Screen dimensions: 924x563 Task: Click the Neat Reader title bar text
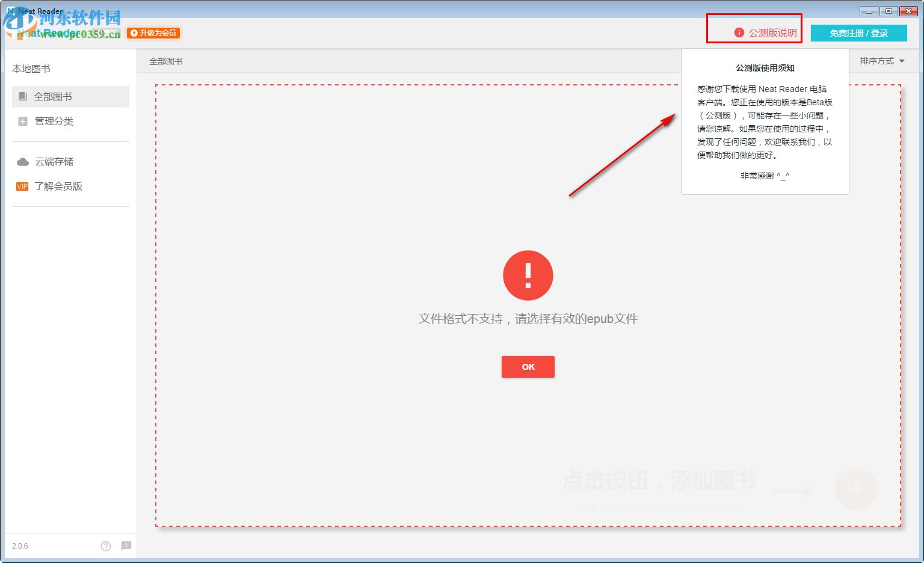coord(38,10)
